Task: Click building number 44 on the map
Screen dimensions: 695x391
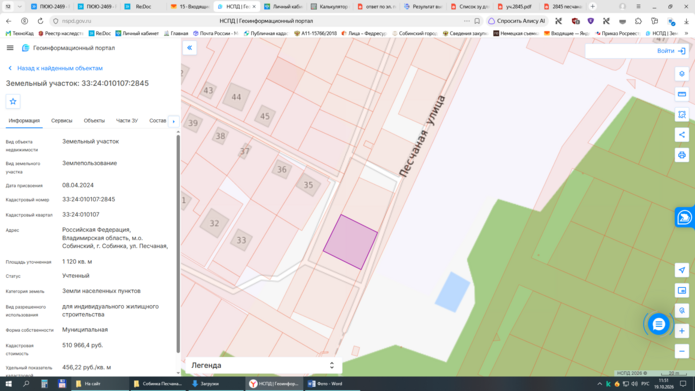Action: point(236,97)
